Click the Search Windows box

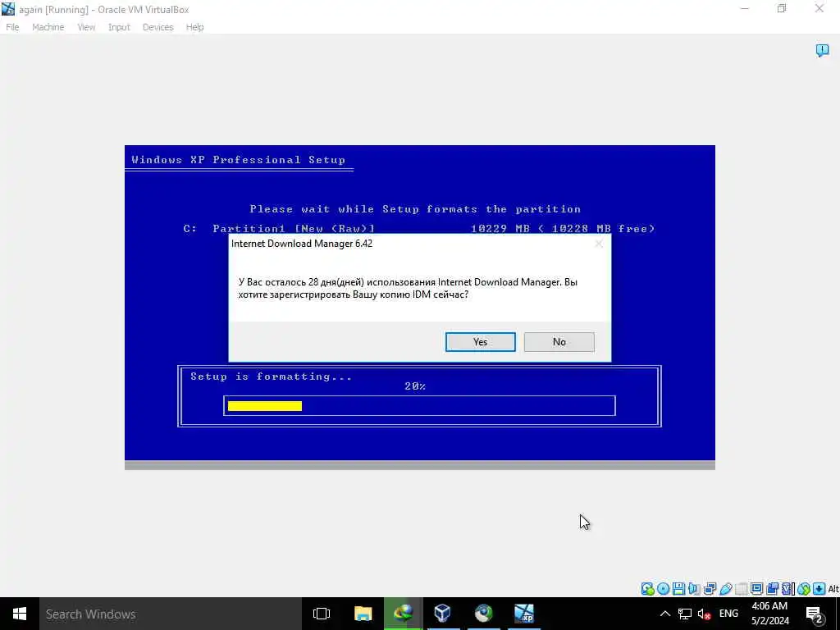171,614
